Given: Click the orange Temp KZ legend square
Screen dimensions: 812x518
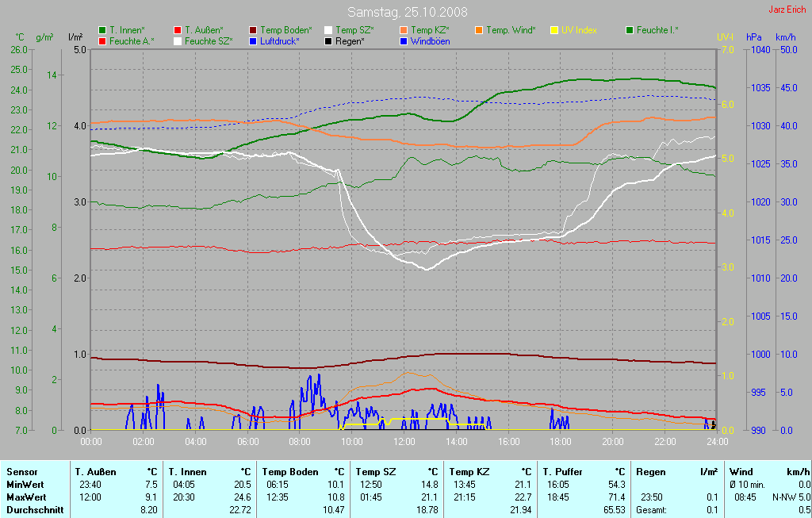Looking at the screenshot, I should point(404,30).
